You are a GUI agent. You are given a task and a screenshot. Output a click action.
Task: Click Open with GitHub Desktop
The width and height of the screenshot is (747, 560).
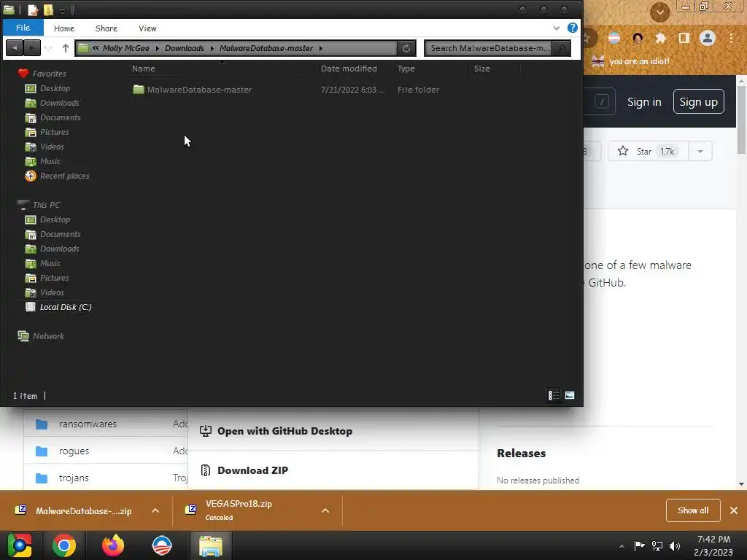pos(285,431)
